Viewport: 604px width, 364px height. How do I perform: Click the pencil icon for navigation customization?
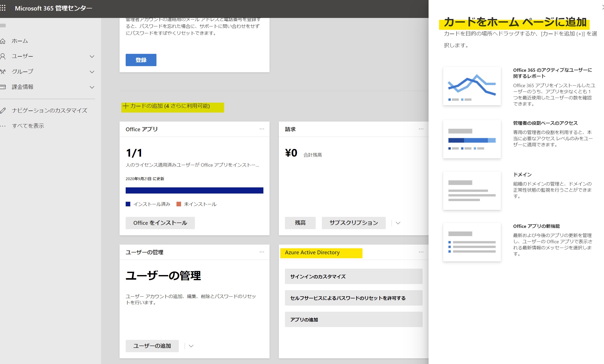[x=3, y=110]
